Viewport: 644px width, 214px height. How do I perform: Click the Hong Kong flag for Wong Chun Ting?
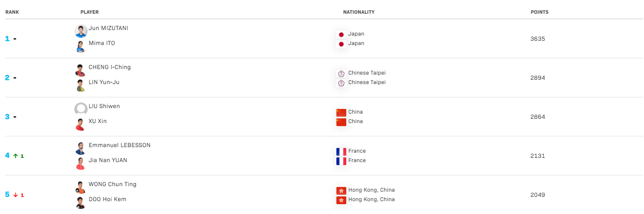click(x=341, y=190)
